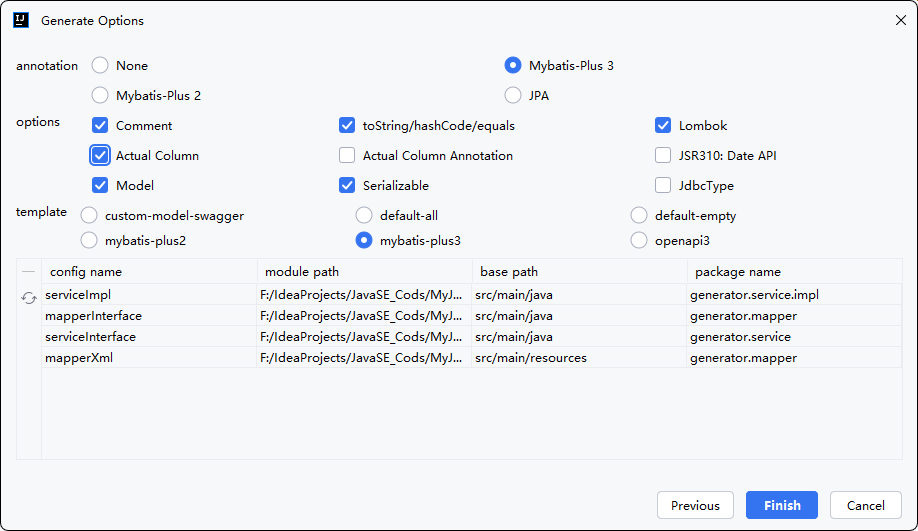
Task: Select the default-all template
Action: coord(365,216)
